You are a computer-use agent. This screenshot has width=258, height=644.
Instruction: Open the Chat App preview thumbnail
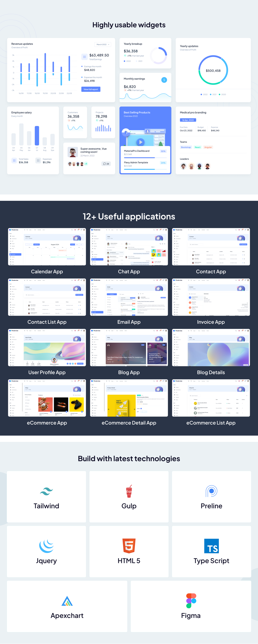[x=129, y=247]
